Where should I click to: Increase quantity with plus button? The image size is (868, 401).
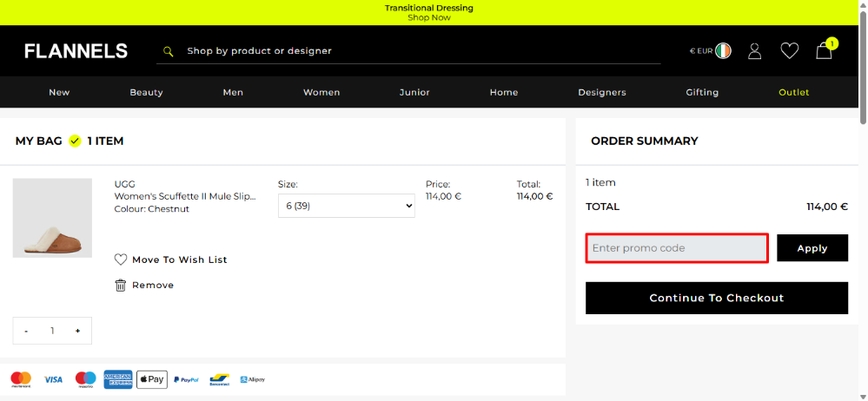point(77,331)
